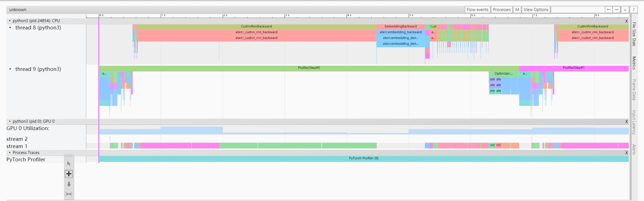The image size is (644, 201).
Task: Select the zoom mode arrow tool
Action: click(69, 184)
